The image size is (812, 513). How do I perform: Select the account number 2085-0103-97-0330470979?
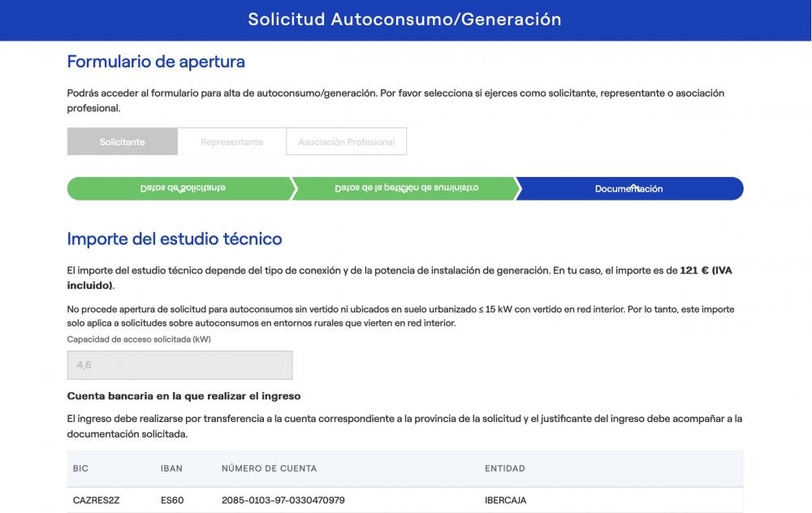(x=283, y=500)
